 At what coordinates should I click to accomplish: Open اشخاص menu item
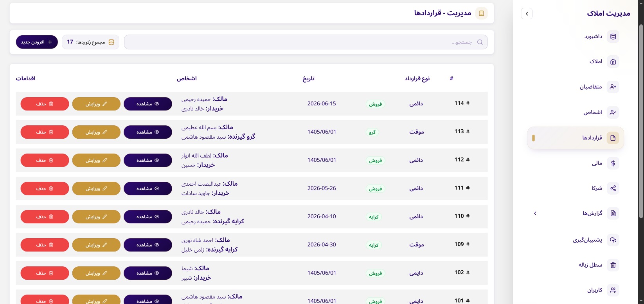click(576, 112)
